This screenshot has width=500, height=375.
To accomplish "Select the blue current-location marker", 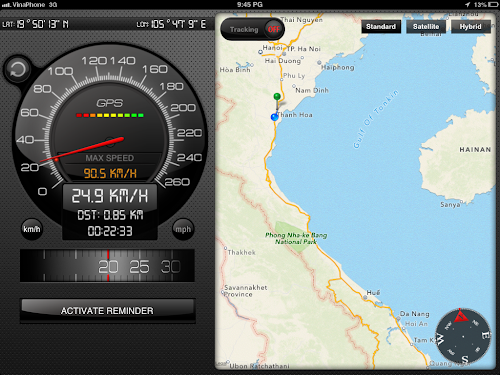I will pyautogui.click(x=275, y=117).
